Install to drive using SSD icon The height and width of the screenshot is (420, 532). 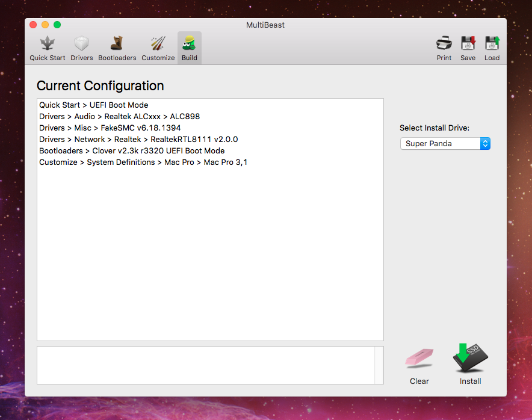click(470, 365)
